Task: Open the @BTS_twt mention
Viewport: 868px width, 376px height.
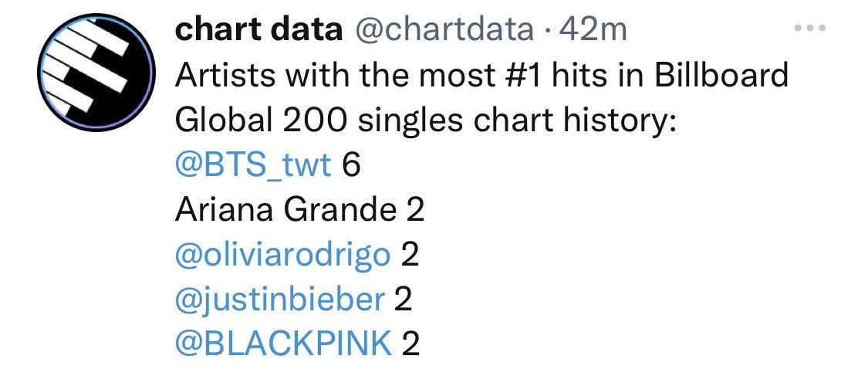Action: (253, 165)
